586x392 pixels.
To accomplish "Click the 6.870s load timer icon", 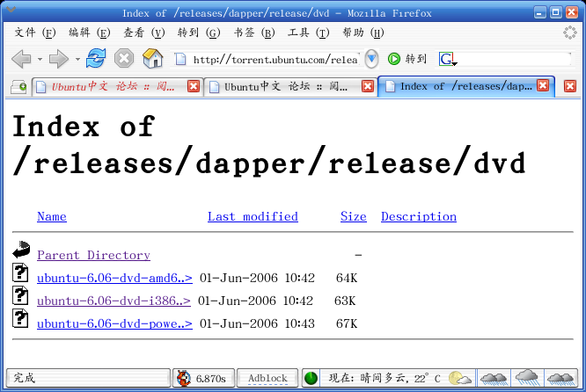I will tap(184, 378).
